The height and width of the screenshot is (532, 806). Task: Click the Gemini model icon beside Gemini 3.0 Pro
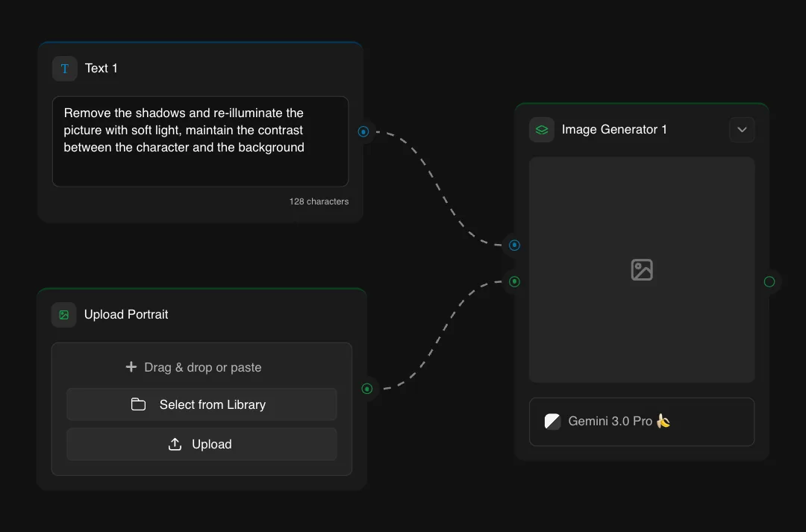click(552, 421)
